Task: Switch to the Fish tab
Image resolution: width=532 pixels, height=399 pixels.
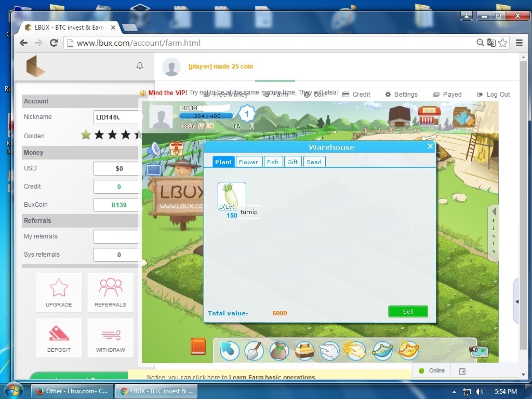Action: [x=272, y=162]
